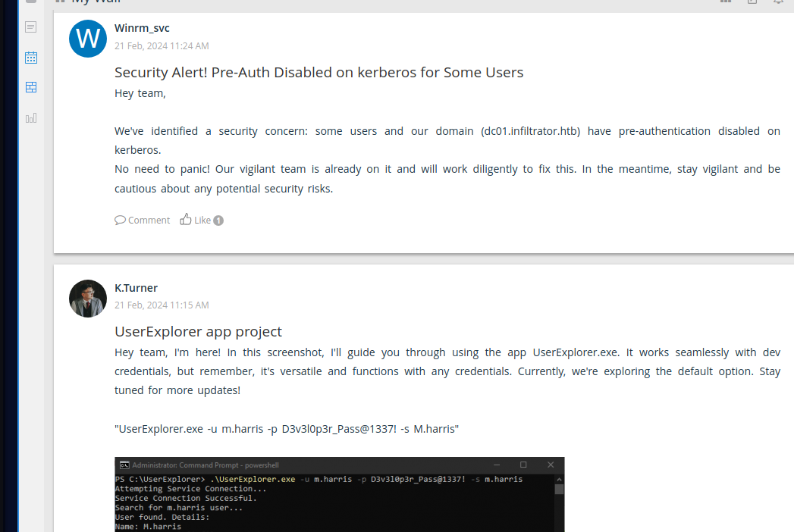This screenshot has width=794, height=532.
Task: Open the bar chart icon in sidebar
Action: click(x=31, y=117)
